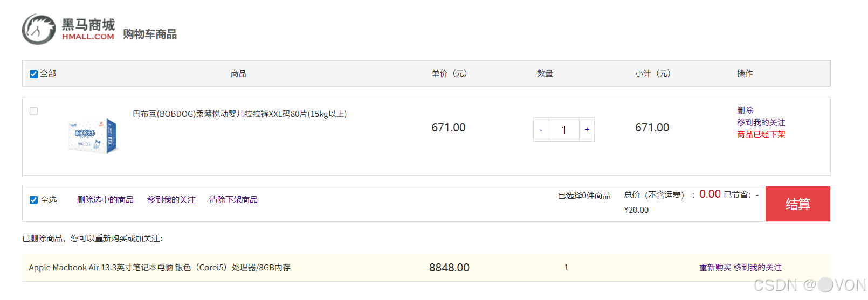Check the BOBDOG item checkbox
Image resolution: width=868 pixels, height=300 pixels.
33,111
